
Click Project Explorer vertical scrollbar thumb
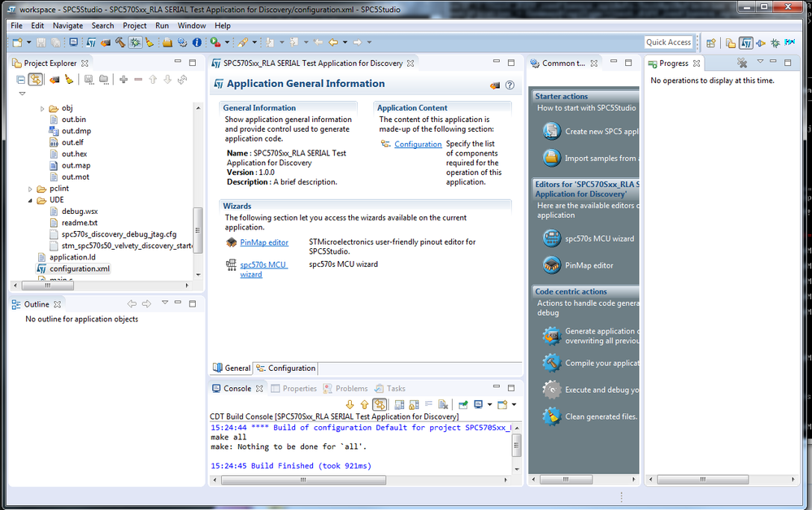click(198, 229)
